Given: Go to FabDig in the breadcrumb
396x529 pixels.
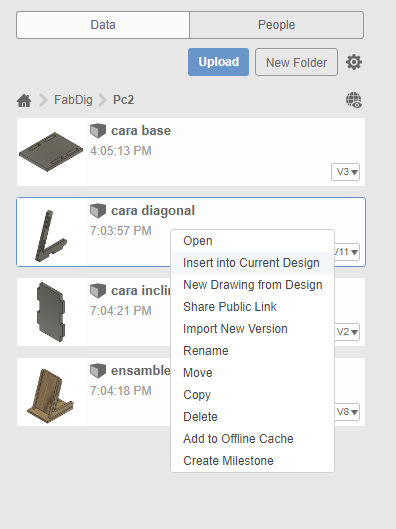Looking at the screenshot, I should (73, 100).
